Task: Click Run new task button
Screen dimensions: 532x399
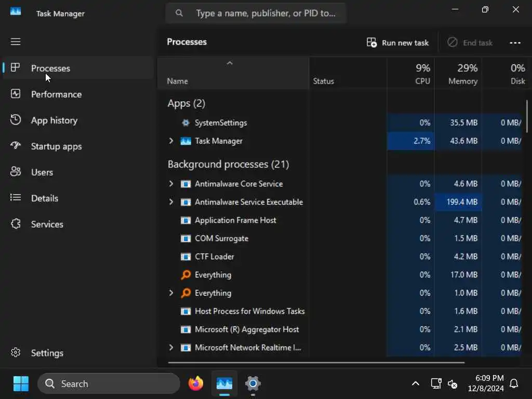Action: [x=397, y=43]
